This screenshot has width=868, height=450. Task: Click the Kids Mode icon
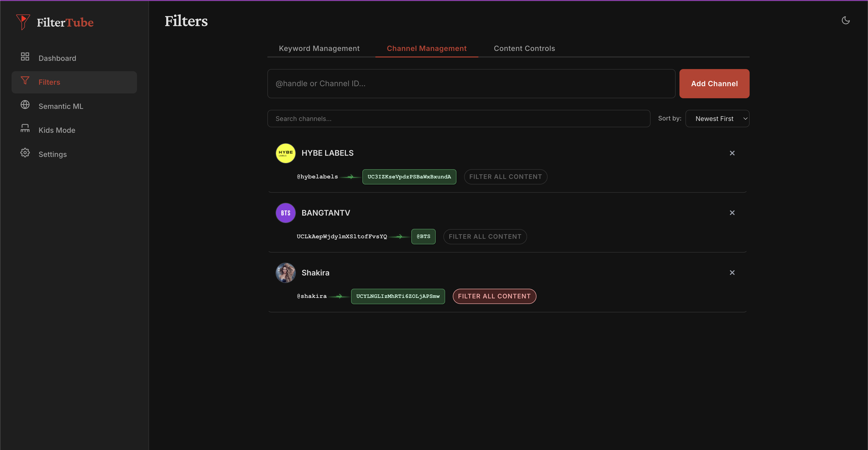point(25,128)
